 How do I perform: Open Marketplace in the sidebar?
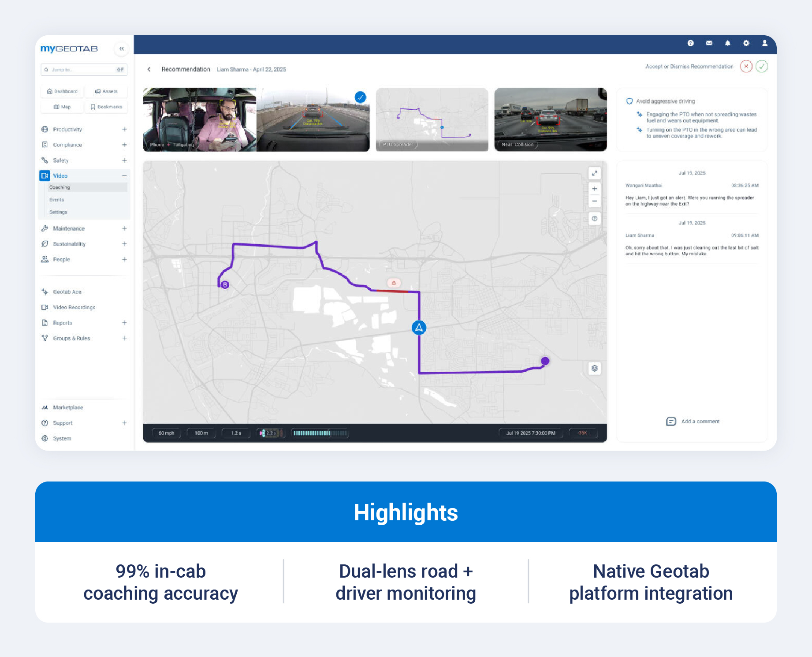point(67,407)
